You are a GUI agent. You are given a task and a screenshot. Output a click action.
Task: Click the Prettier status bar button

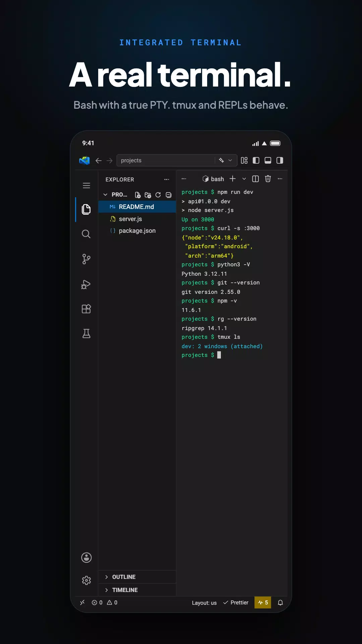tap(236, 603)
